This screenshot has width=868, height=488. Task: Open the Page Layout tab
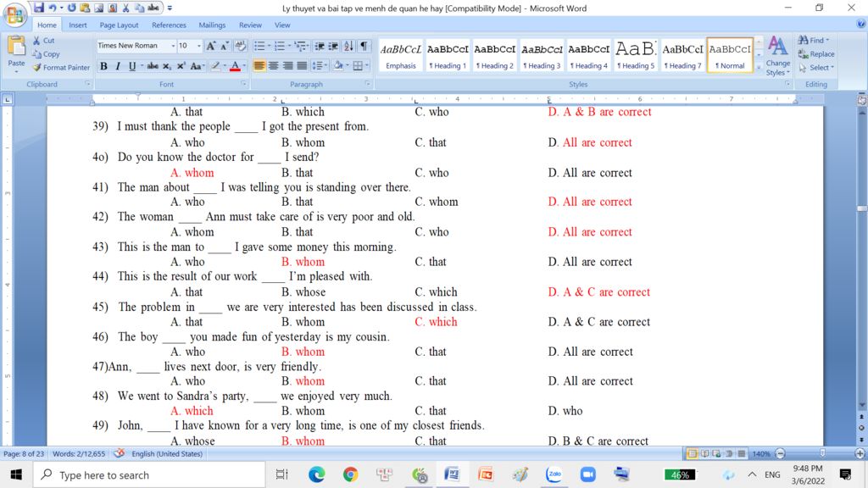pos(119,25)
